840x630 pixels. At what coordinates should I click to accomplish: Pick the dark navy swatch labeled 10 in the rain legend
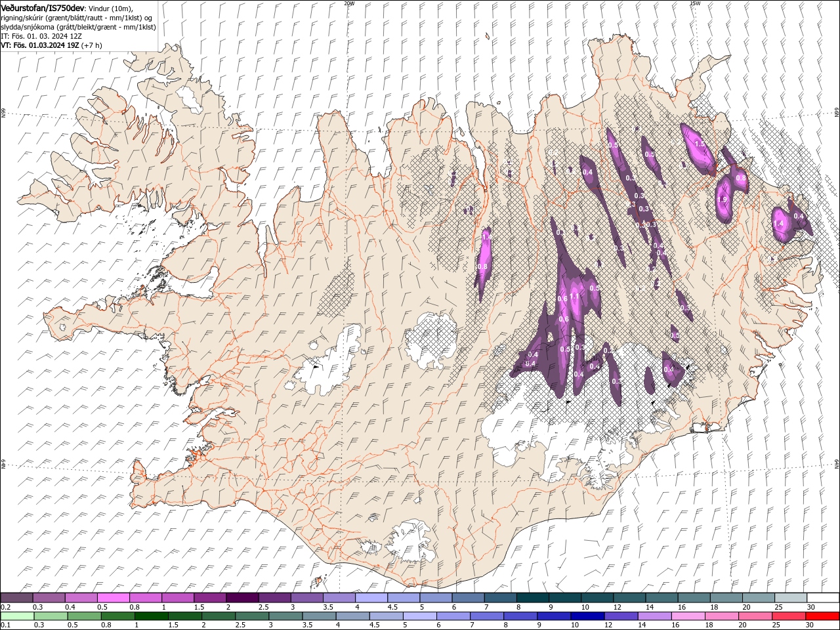586,616
